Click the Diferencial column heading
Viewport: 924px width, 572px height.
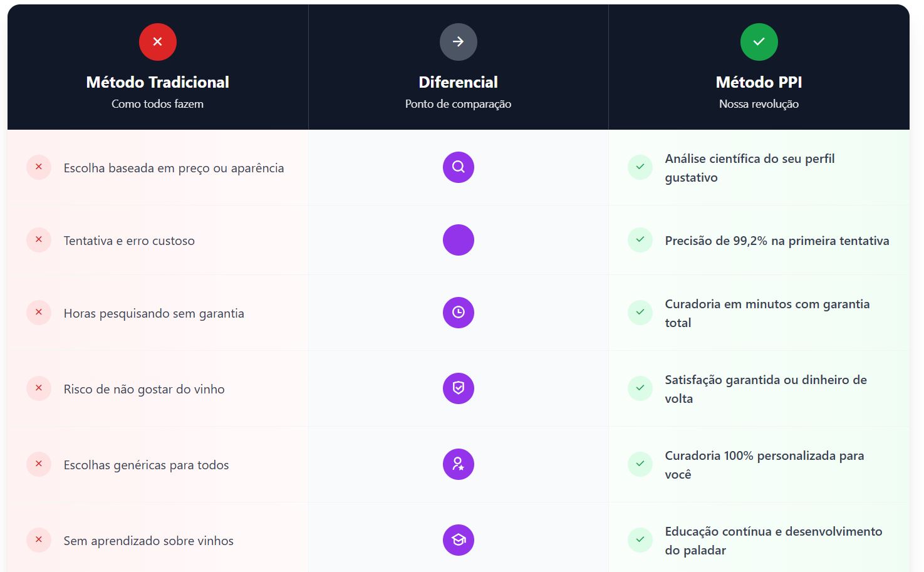(x=459, y=82)
